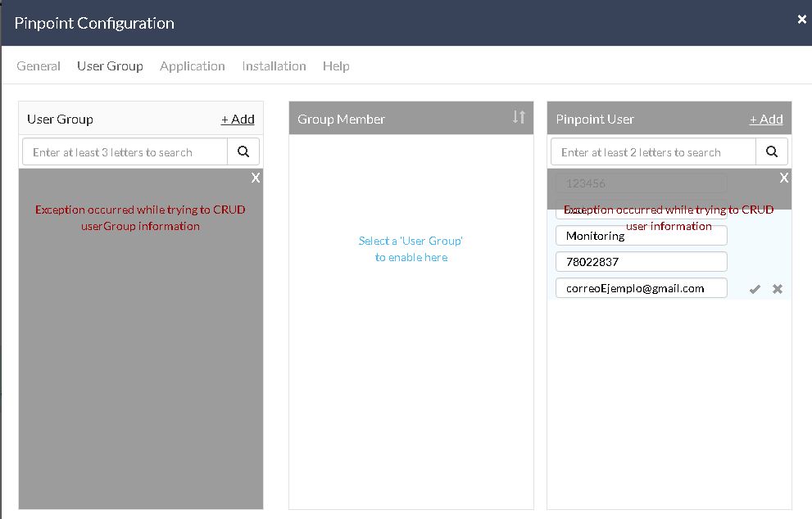The width and height of the screenshot is (812, 519).
Task: Toggle Group Member sort order icon
Action: [x=519, y=117]
